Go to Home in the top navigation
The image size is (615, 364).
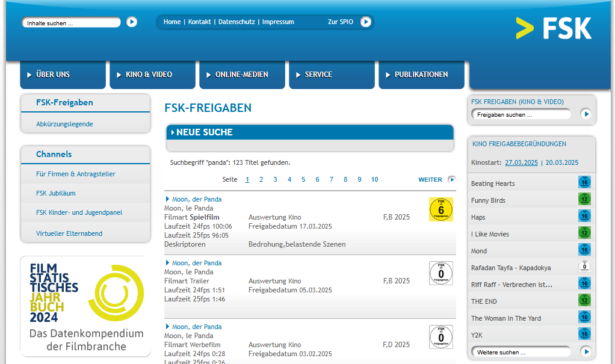pyautogui.click(x=172, y=22)
